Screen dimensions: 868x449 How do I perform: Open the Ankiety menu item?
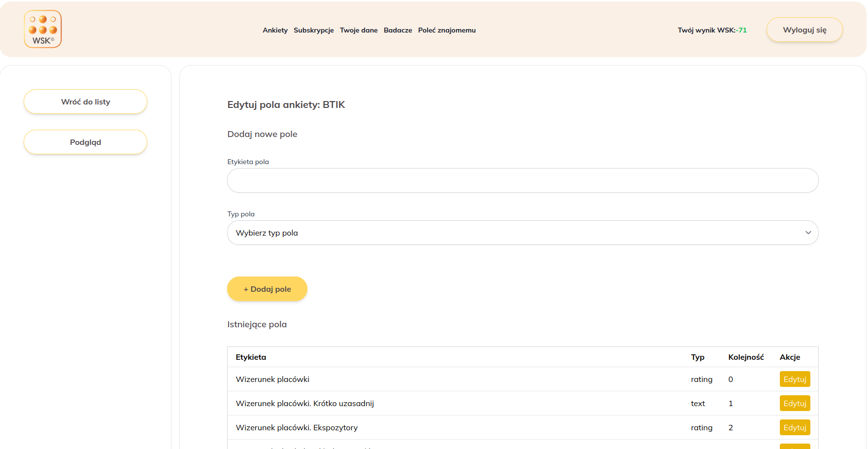click(x=275, y=30)
